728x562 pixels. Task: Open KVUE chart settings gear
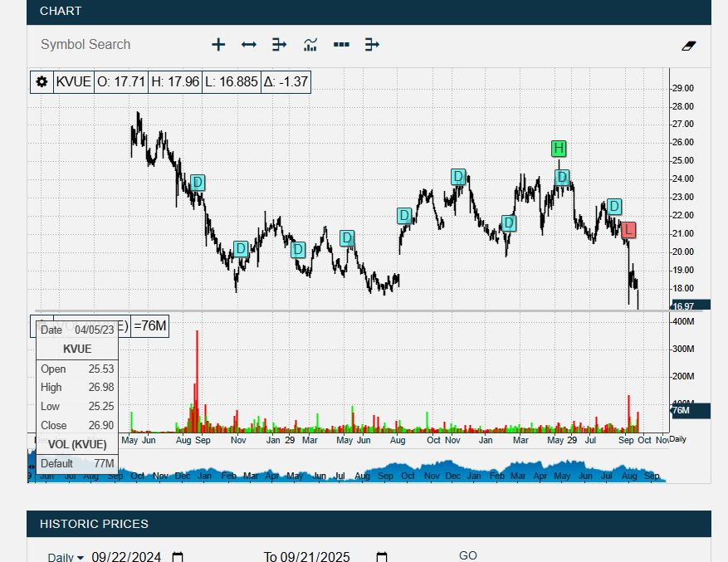coord(42,81)
